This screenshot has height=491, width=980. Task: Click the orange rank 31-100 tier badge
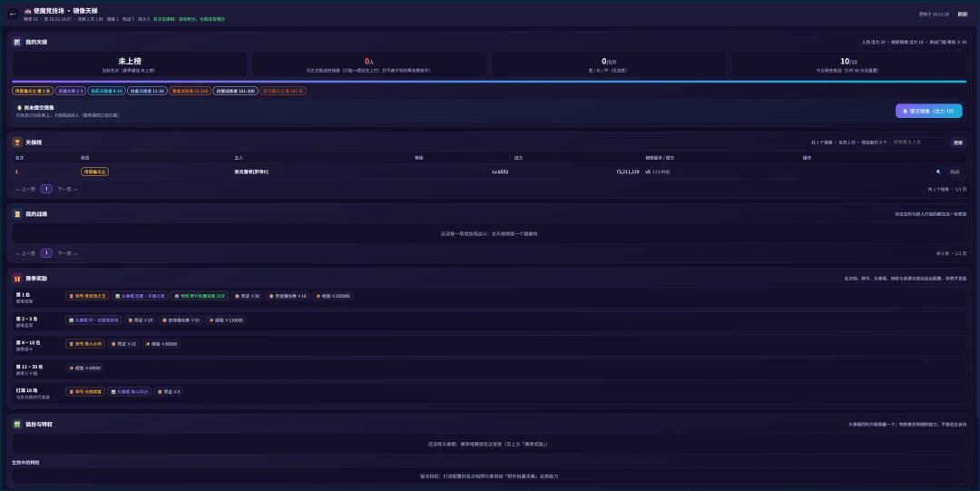click(190, 91)
